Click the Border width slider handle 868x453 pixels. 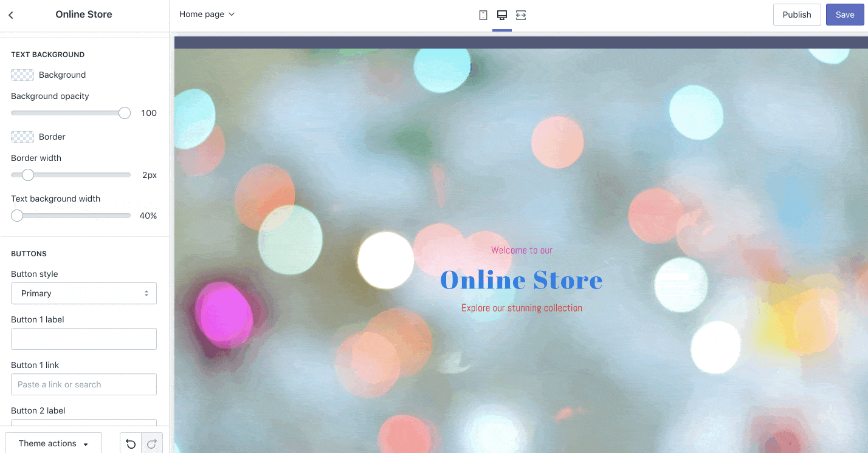28,175
